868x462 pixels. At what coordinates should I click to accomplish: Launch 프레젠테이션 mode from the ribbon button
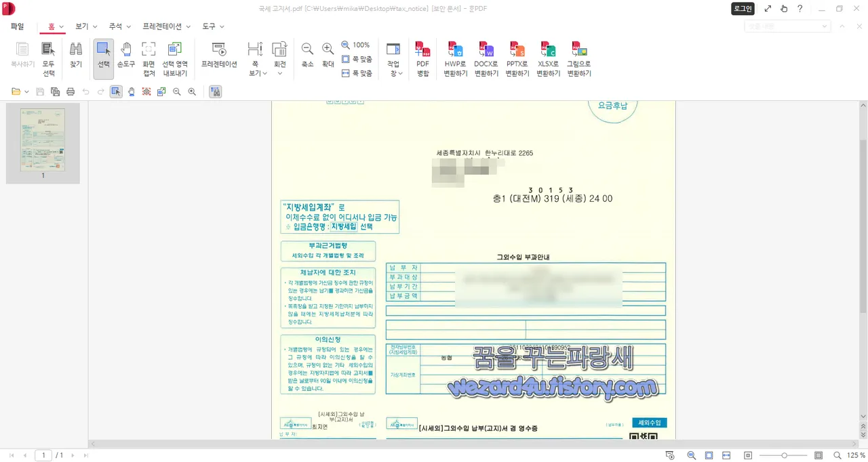[x=219, y=56]
